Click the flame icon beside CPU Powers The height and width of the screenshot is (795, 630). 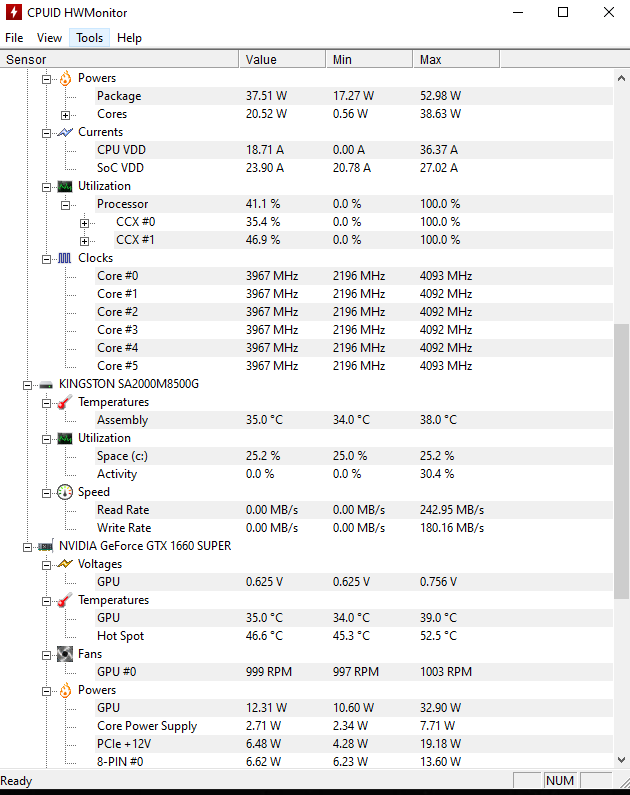[x=65, y=79]
